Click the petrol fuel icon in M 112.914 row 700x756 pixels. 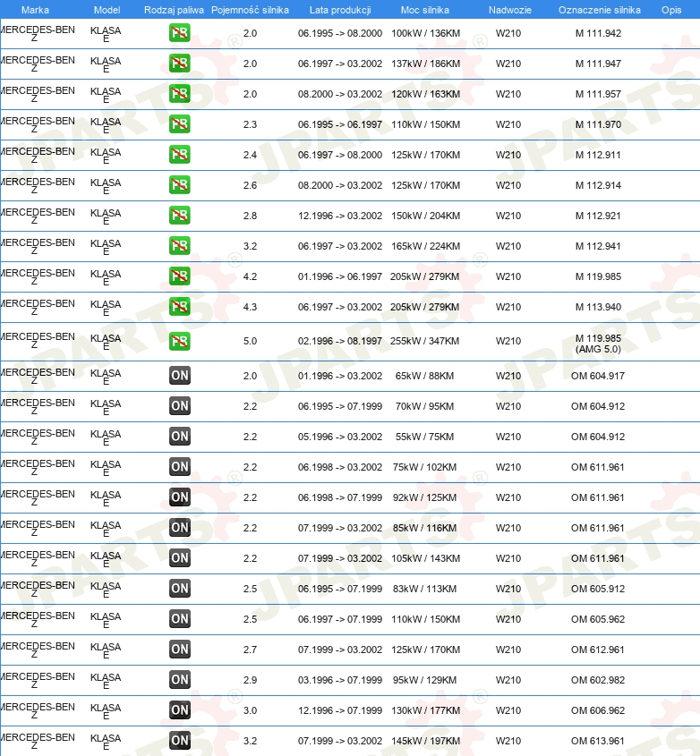click(179, 184)
